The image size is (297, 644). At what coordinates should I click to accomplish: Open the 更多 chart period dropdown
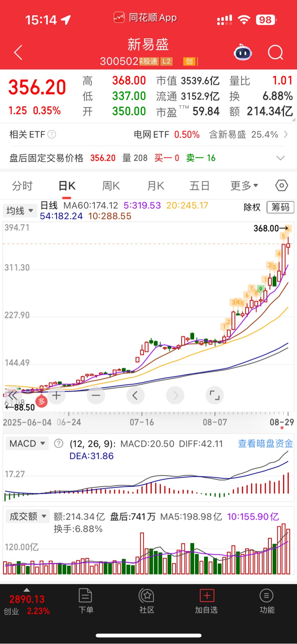pos(244,186)
